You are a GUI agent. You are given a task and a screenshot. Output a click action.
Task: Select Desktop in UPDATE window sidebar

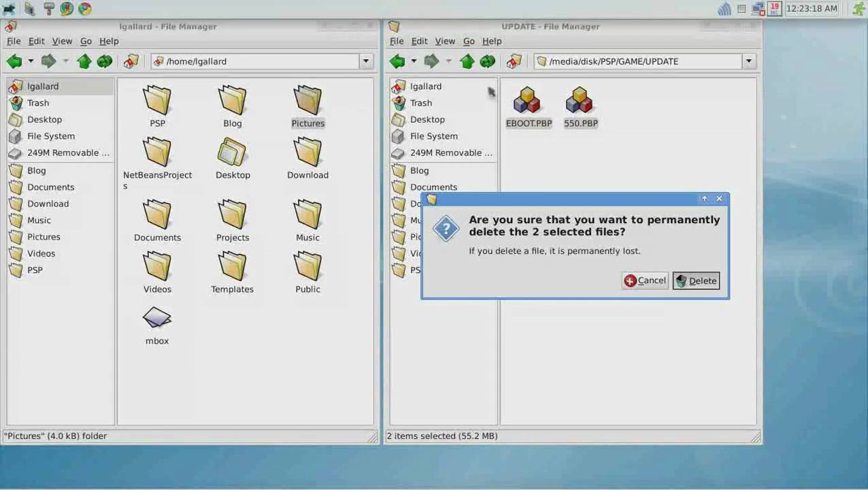click(444, 119)
